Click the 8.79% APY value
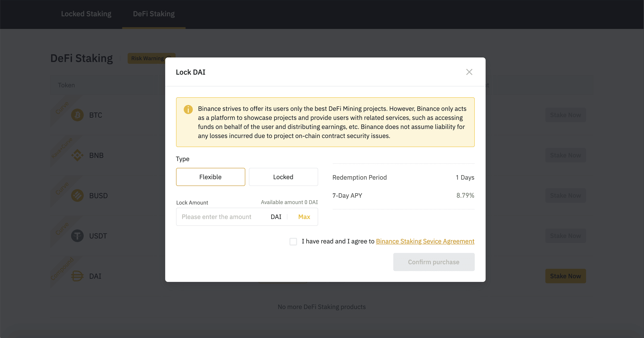The height and width of the screenshot is (338, 644). (465, 195)
